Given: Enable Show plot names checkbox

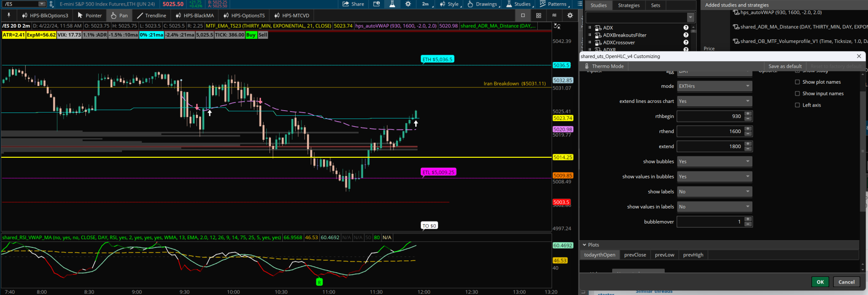Looking at the screenshot, I should pos(798,82).
